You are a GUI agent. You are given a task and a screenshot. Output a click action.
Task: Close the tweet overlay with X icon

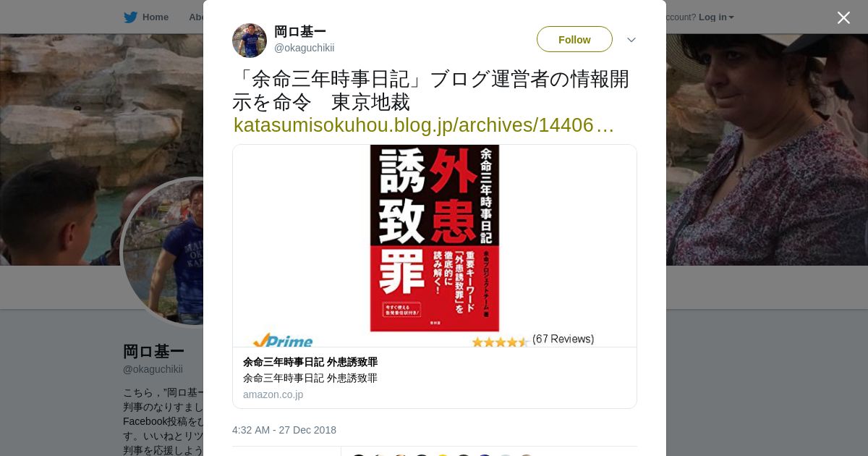point(843,17)
